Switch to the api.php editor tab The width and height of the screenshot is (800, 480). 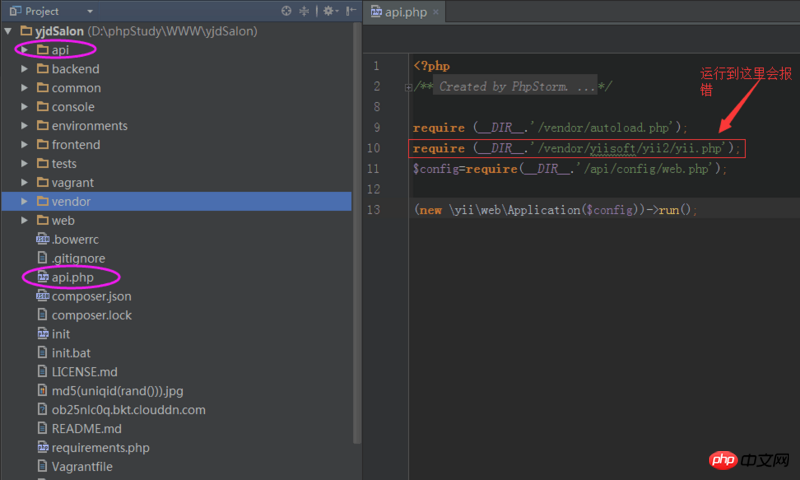click(404, 11)
